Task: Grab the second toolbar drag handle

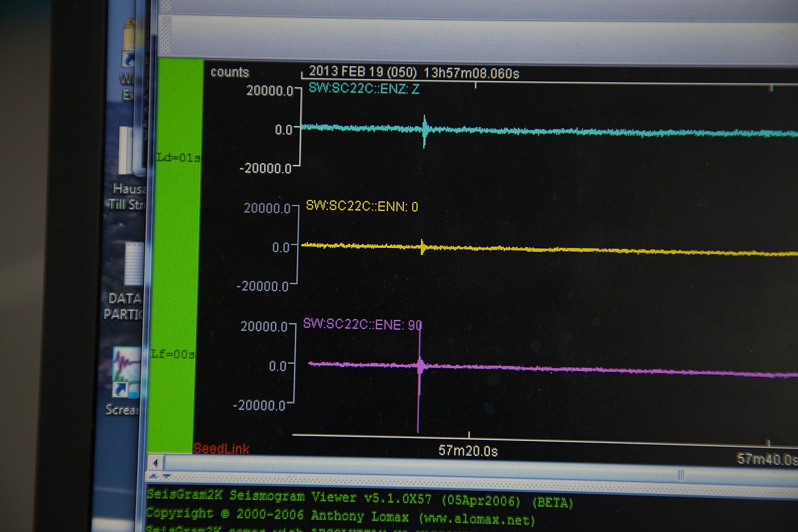Action: (166, 34)
